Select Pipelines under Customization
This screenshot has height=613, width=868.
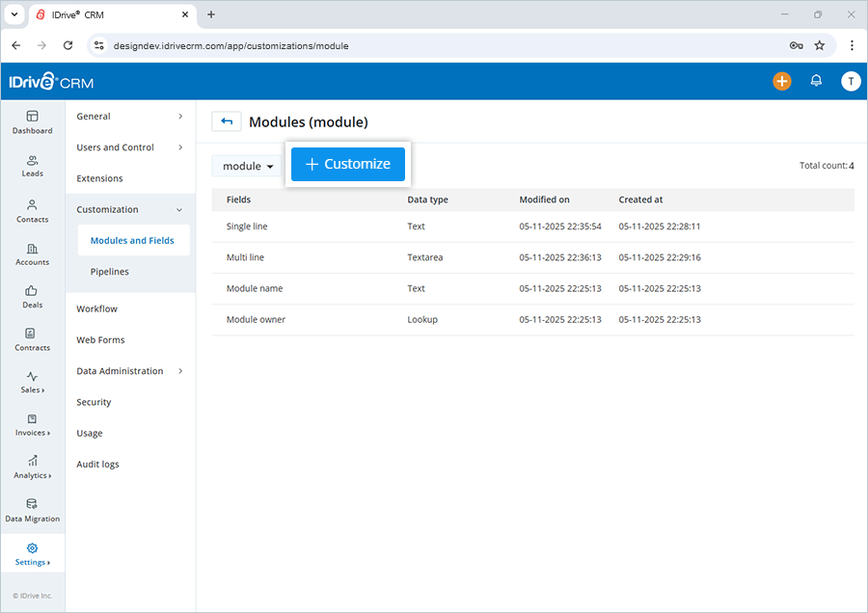pos(109,272)
